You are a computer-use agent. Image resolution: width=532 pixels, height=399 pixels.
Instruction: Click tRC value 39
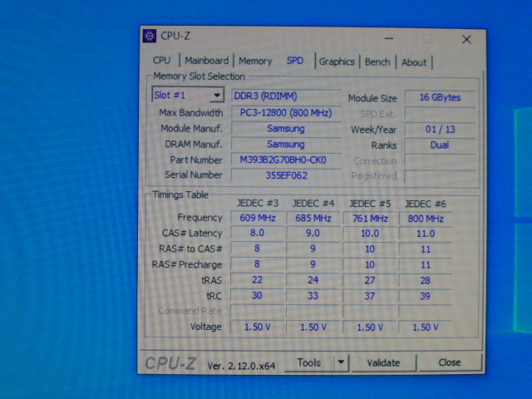coord(426,296)
